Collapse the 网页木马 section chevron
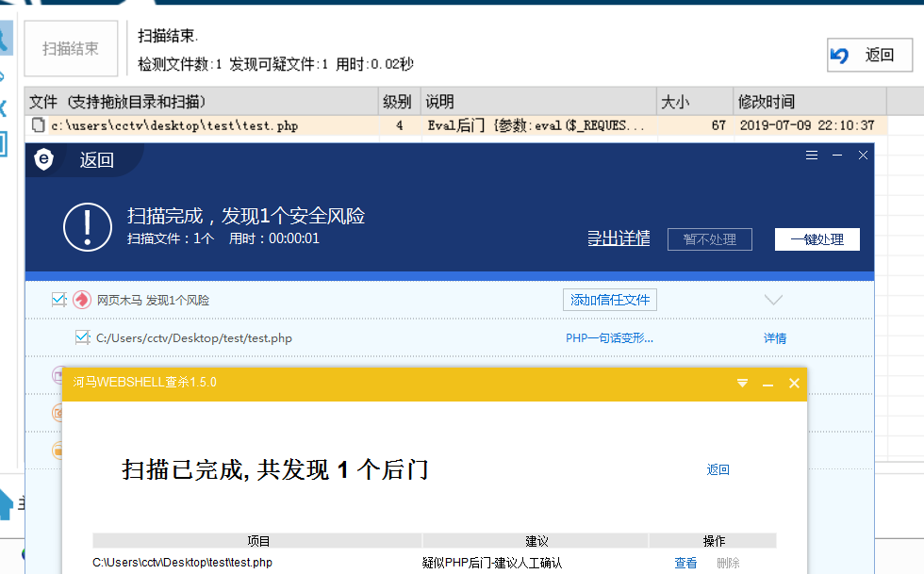The height and width of the screenshot is (574, 924). coord(773,300)
